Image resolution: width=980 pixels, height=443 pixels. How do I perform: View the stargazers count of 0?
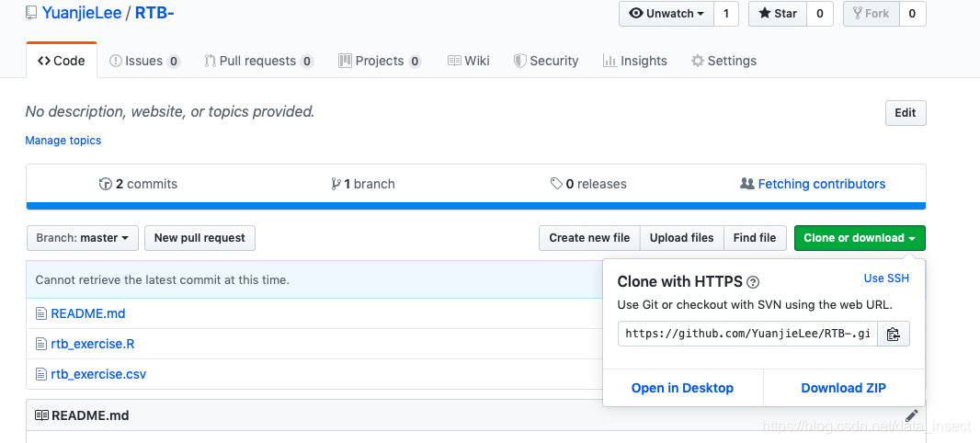[820, 14]
